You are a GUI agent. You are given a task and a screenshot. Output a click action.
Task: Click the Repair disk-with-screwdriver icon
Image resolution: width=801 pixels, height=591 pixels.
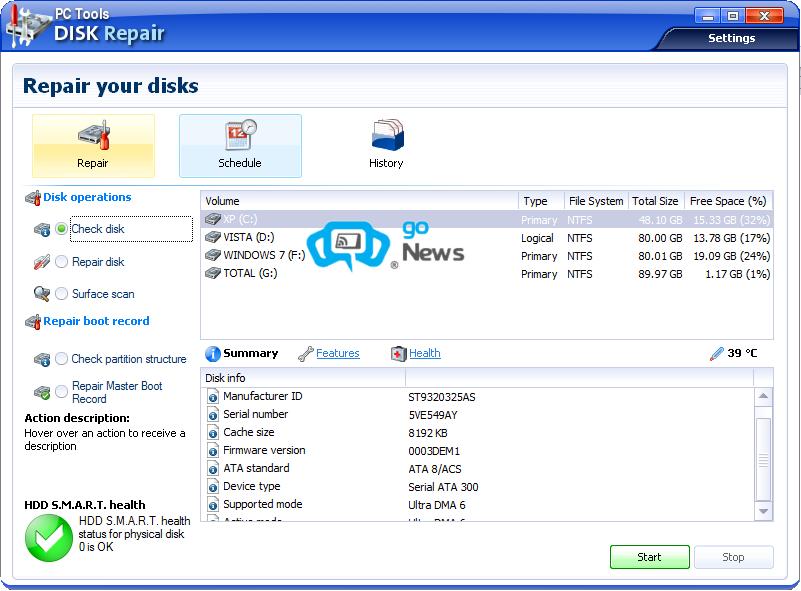tap(94, 135)
